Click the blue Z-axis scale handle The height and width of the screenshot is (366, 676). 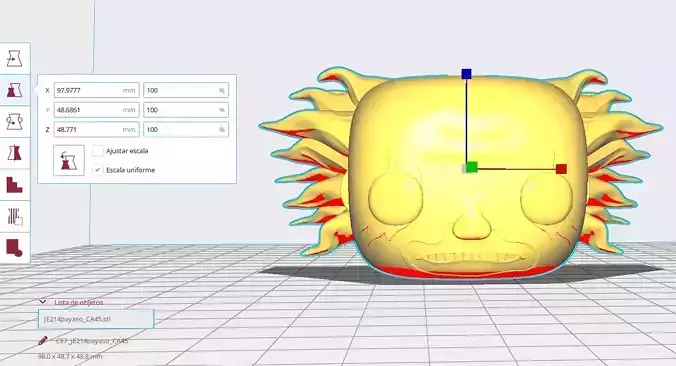point(466,74)
